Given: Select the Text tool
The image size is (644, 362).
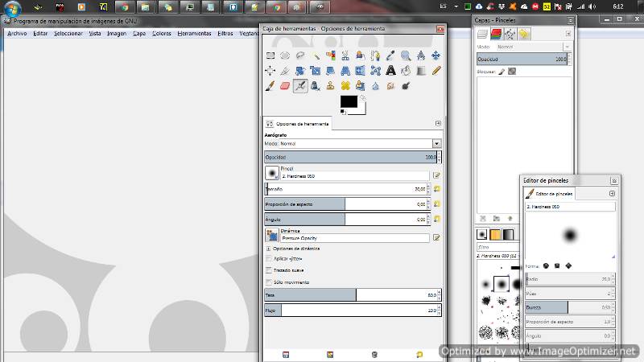Looking at the screenshot, I should [390, 71].
